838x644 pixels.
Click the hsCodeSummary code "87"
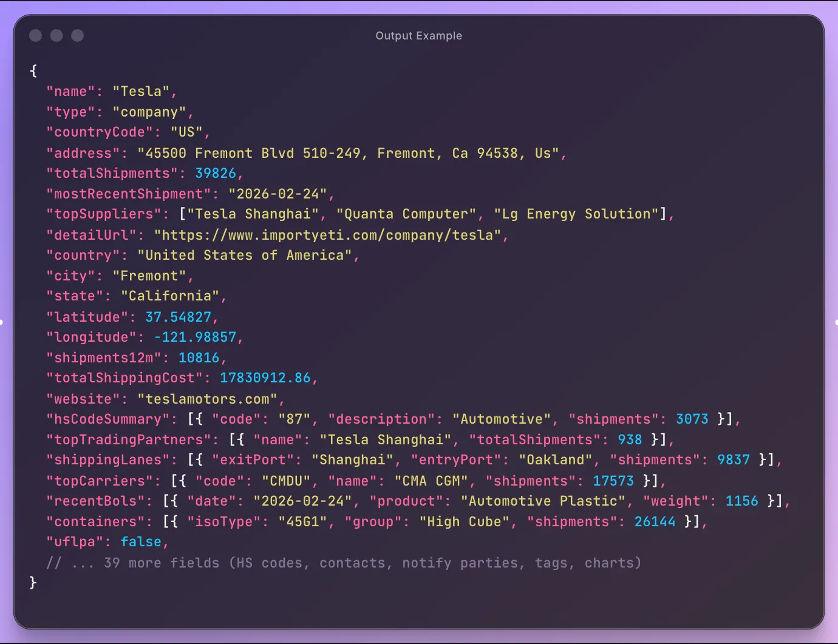(296, 419)
